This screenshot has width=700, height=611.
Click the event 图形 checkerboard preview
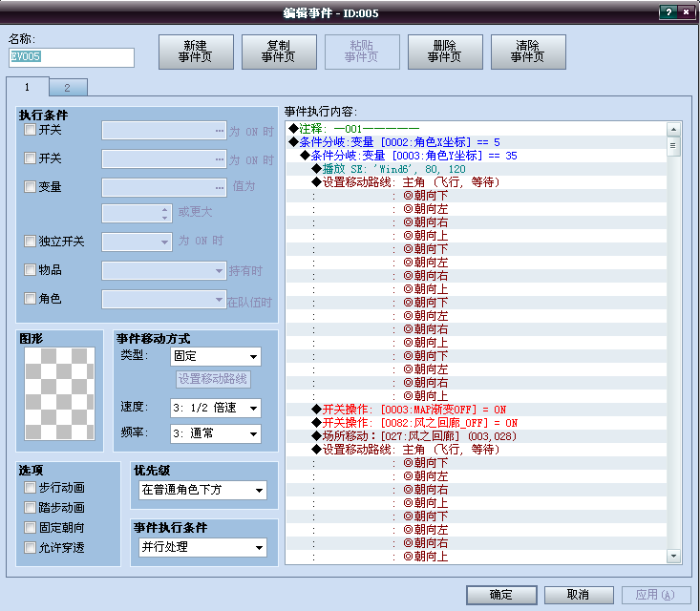(x=59, y=393)
